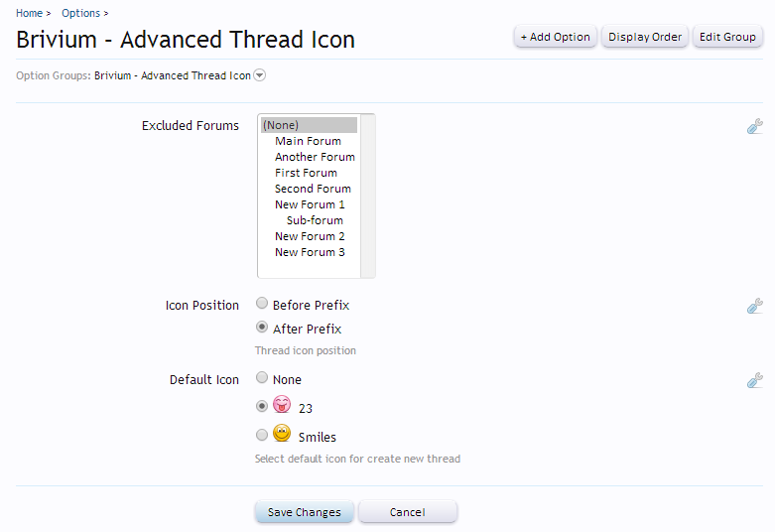
Task: Select New Forum 2 in list
Action: point(309,236)
